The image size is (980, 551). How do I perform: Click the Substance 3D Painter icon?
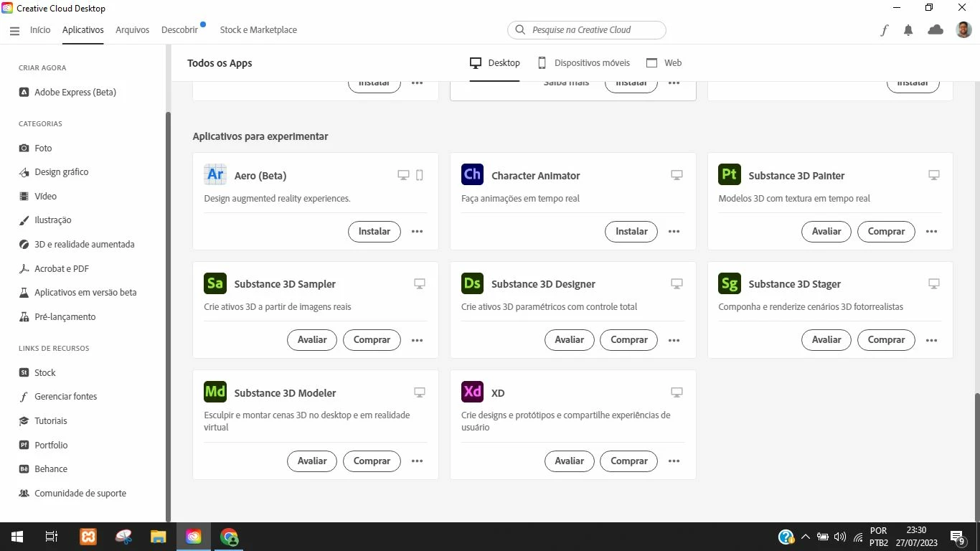[730, 175]
